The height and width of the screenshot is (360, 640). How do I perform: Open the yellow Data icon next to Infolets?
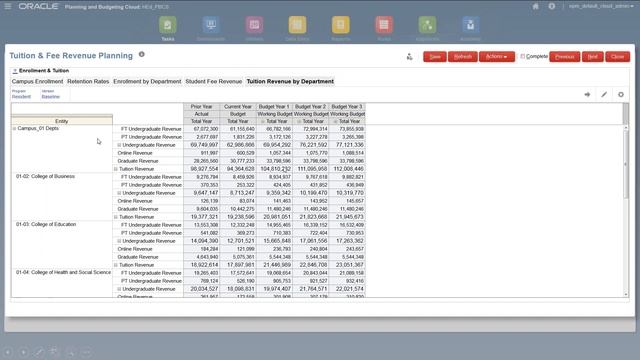pyautogui.click(x=298, y=25)
